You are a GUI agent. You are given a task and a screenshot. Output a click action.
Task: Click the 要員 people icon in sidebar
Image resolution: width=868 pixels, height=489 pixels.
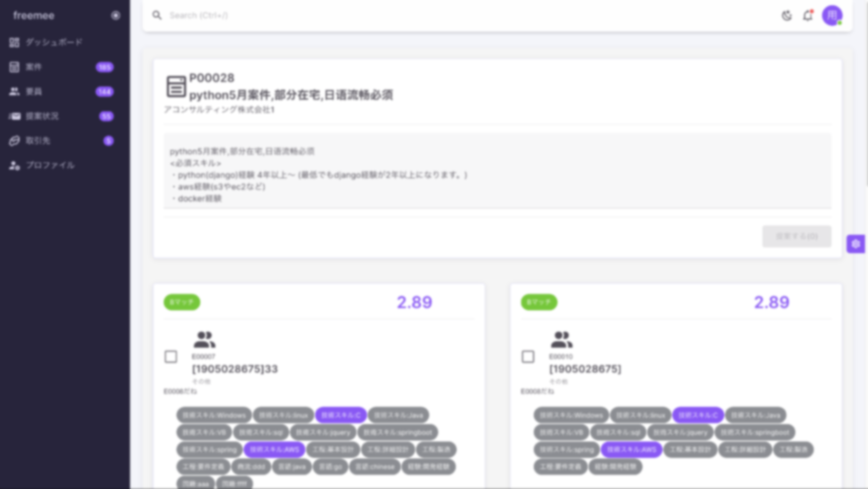coord(14,92)
